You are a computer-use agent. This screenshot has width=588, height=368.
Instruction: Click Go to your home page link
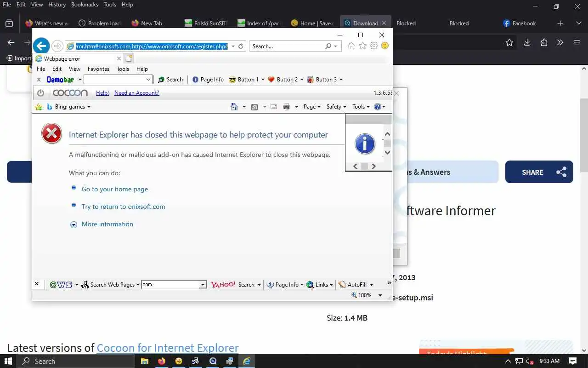(115, 189)
